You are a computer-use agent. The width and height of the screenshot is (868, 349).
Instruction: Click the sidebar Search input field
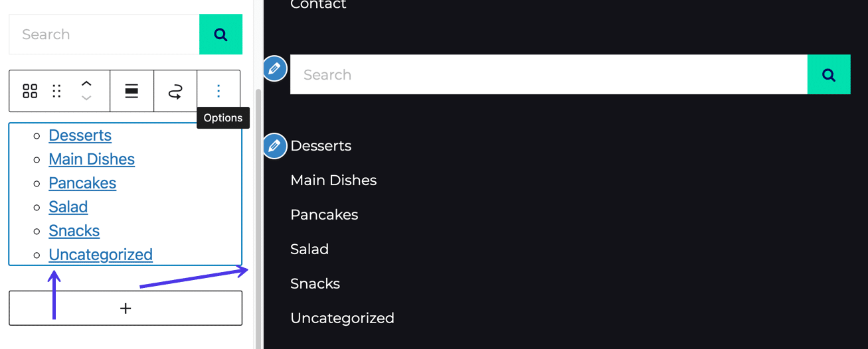104,35
